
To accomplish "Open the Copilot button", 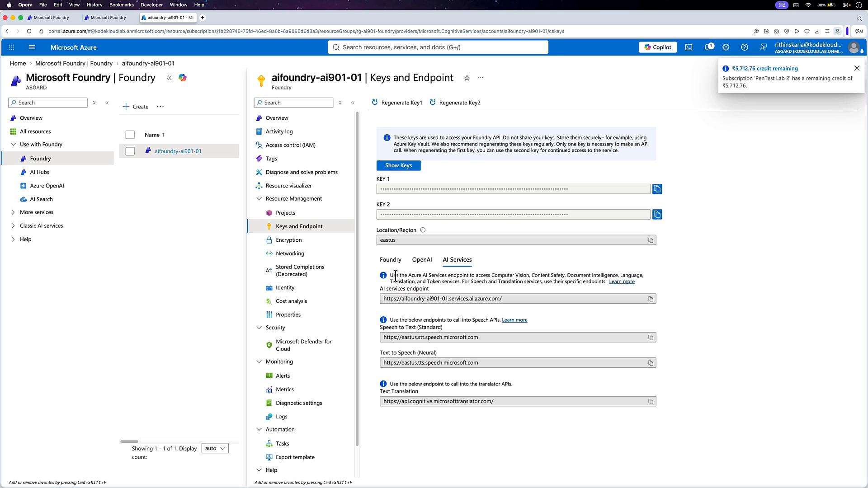I will click(x=658, y=47).
